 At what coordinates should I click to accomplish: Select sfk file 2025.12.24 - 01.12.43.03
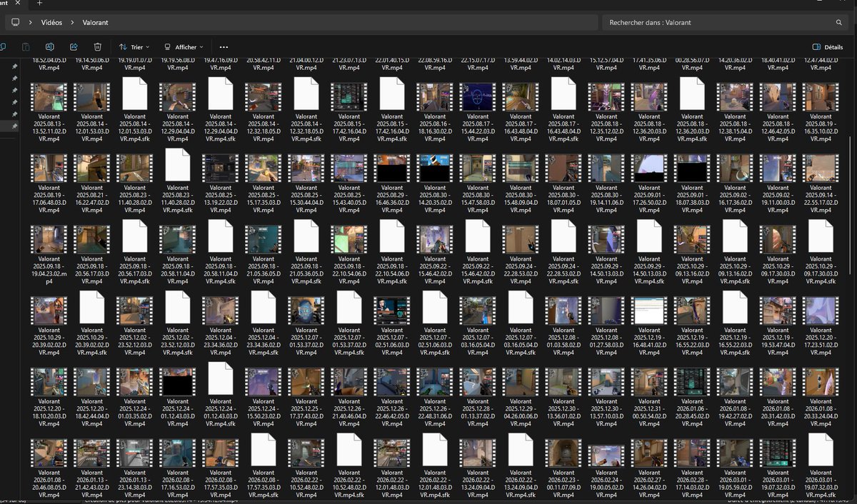(x=220, y=378)
